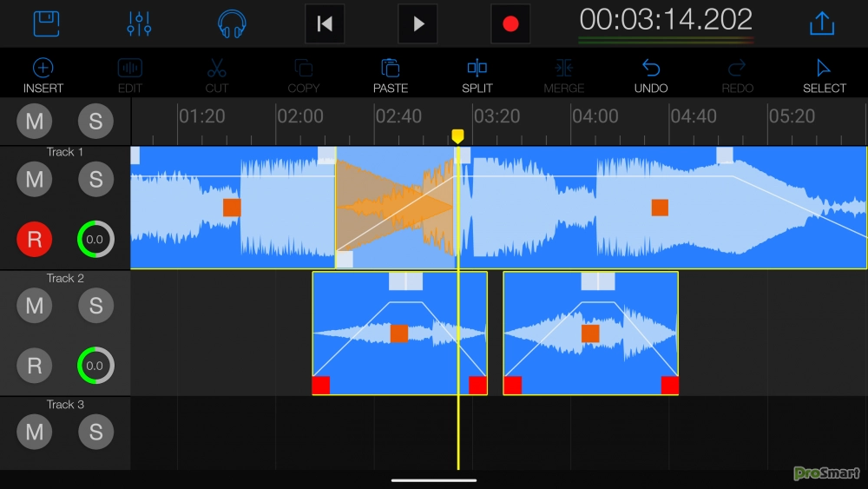Click the yellow playhead marker on ruler
The width and height of the screenshot is (868, 489).
pyautogui.click(x=457, y=136)
